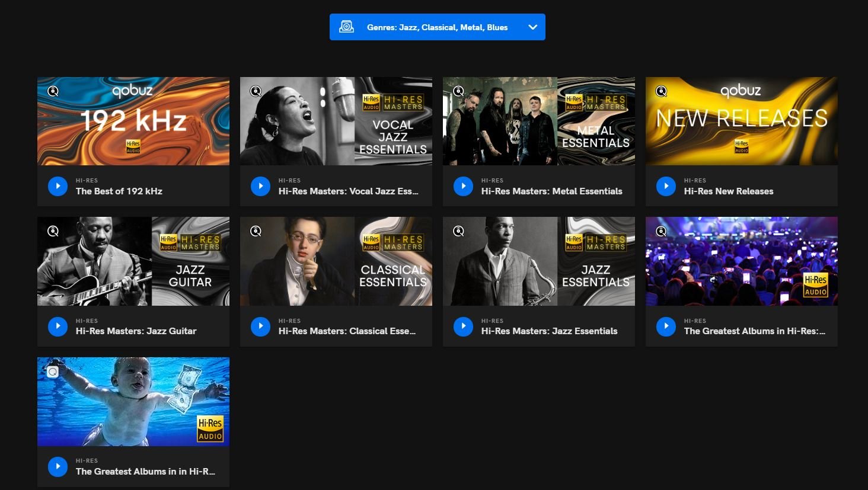Open the title Hi-Res Masters: Metal Essentials
The width and height of the screenshot is (868, 490).
coord(552,191)
